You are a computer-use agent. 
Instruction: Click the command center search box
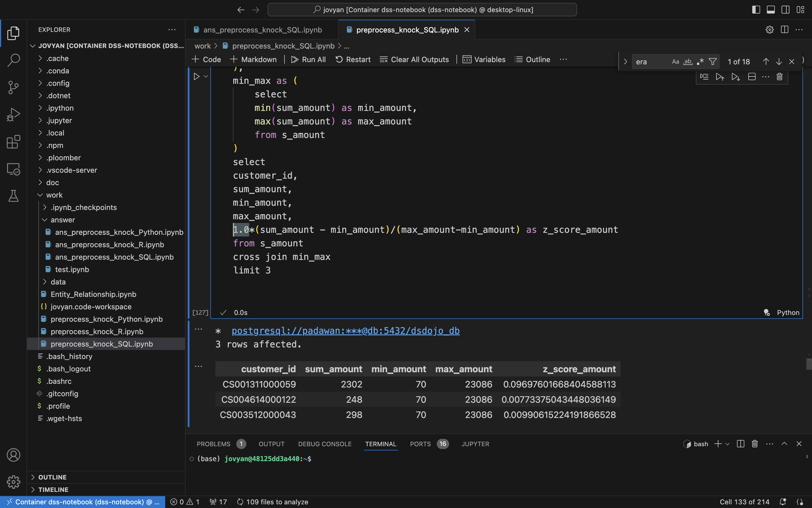(422, 10)
